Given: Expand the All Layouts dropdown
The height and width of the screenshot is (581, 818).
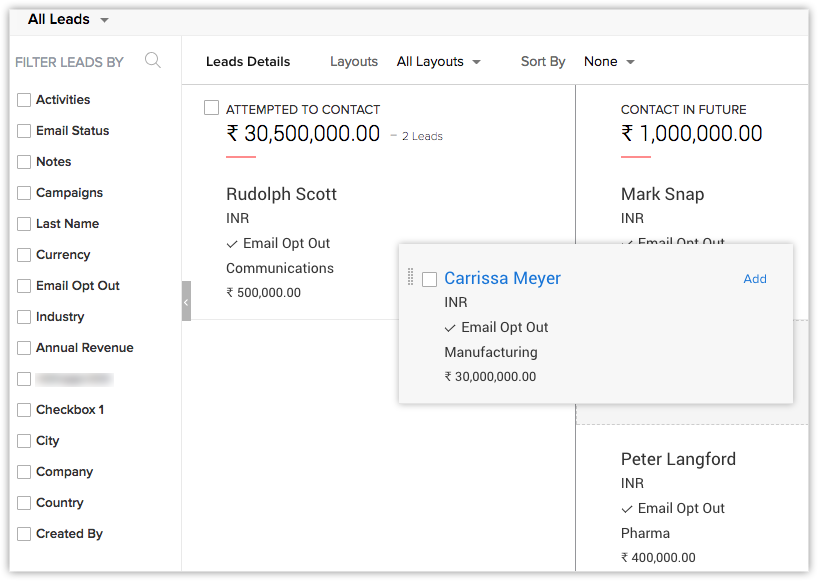Looking at the screenshot, I should coord(438,62).
